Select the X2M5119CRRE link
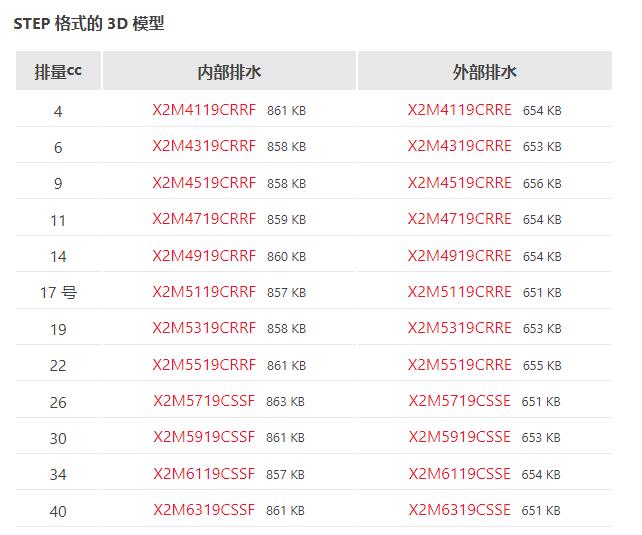This screenshot has width=642, height=535. pos(459,292)
